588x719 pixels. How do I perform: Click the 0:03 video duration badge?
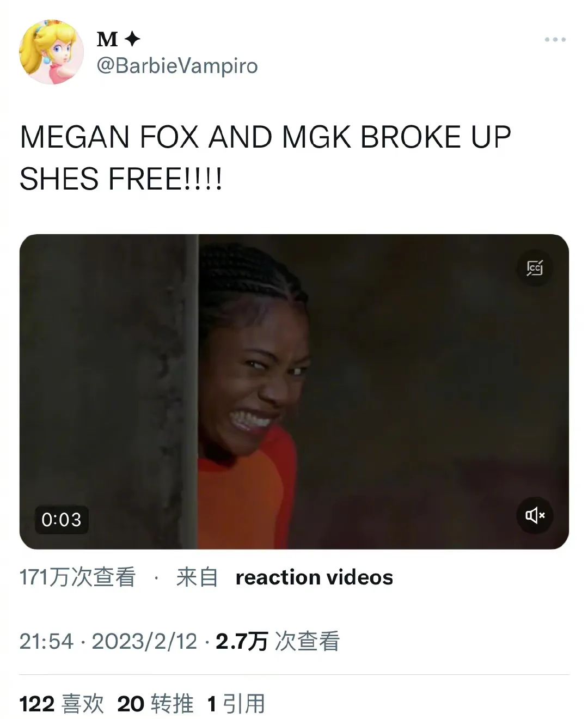point(62,520)
